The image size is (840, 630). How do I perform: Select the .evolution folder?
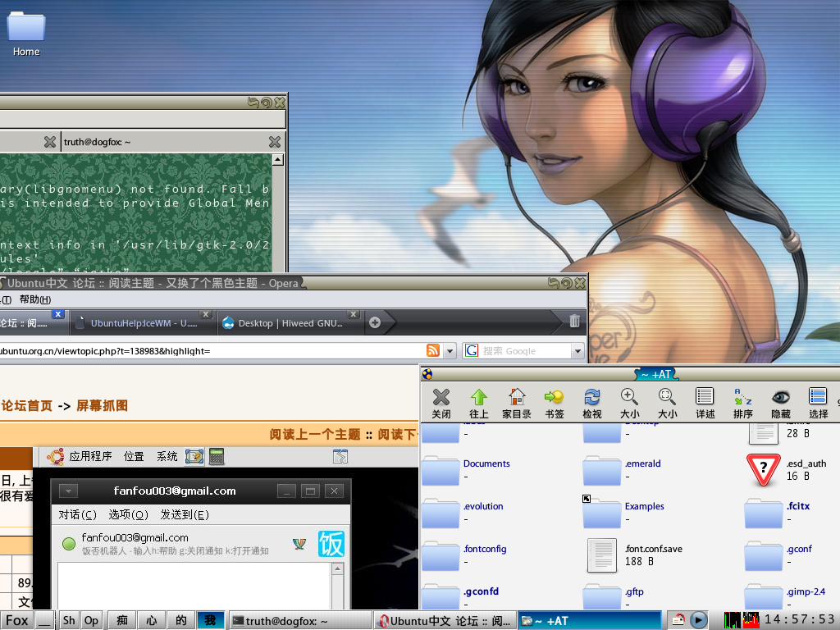(441, 513)
